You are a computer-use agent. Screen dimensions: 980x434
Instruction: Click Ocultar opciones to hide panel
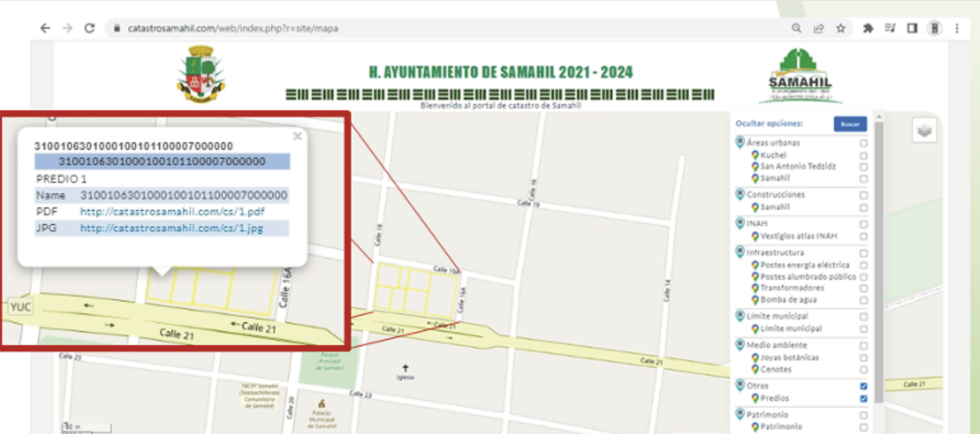(769, 123)
